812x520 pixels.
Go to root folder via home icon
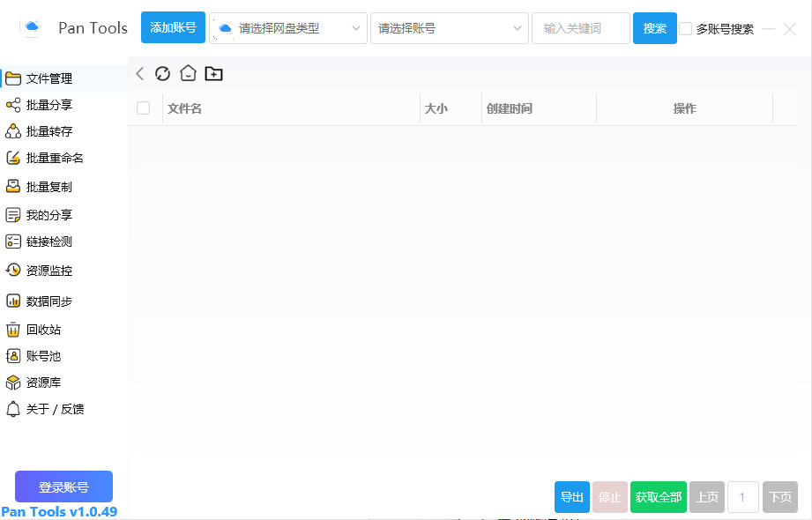tap(188, 73)
